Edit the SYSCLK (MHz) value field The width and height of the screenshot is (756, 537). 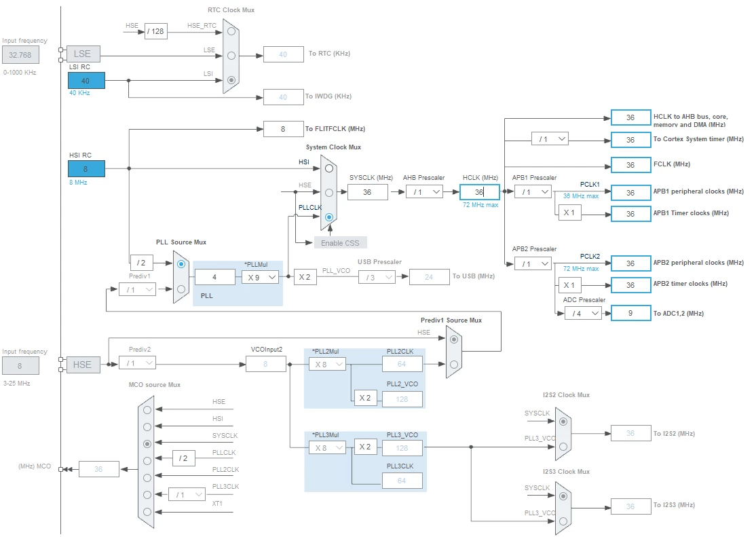[367, 192]
